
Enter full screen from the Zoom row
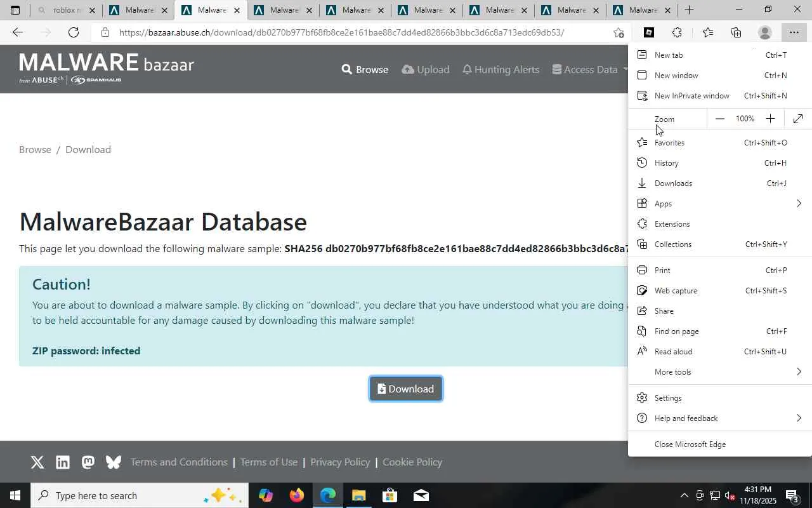(x=798, y=119)
